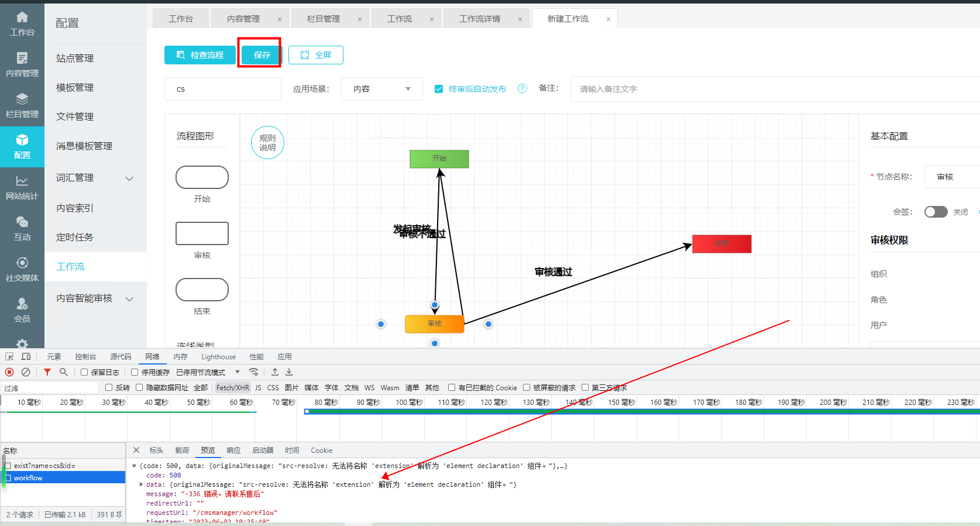The image size is (980, 526).
Task: Collapse the root JSON response object
Action: click(x=134, y=466)
